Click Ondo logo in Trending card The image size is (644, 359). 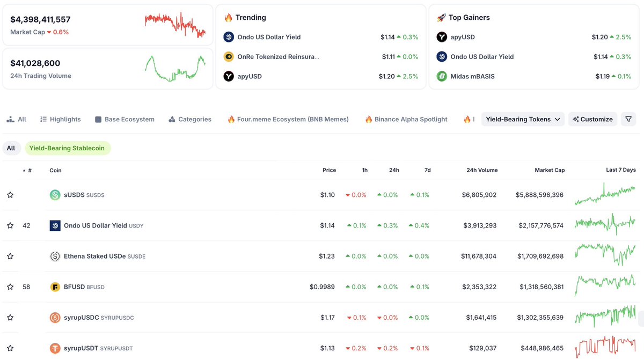[x=229, y=37]
